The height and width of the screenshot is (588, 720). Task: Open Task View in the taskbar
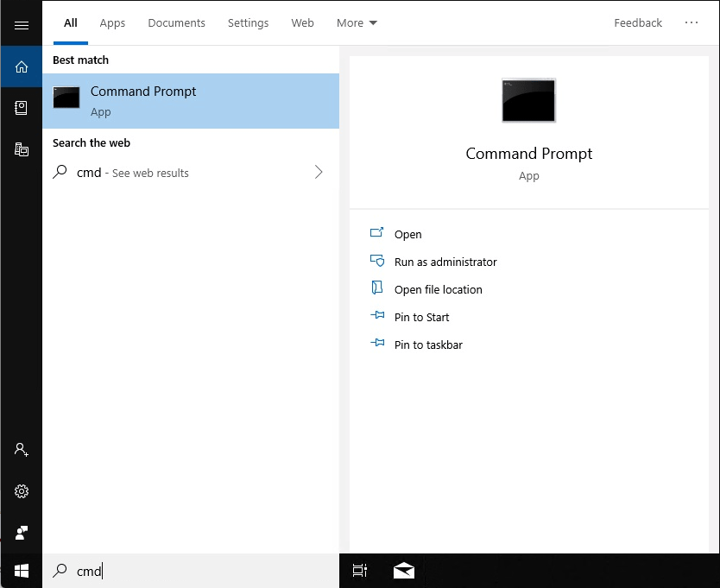(x=360, y=571)
